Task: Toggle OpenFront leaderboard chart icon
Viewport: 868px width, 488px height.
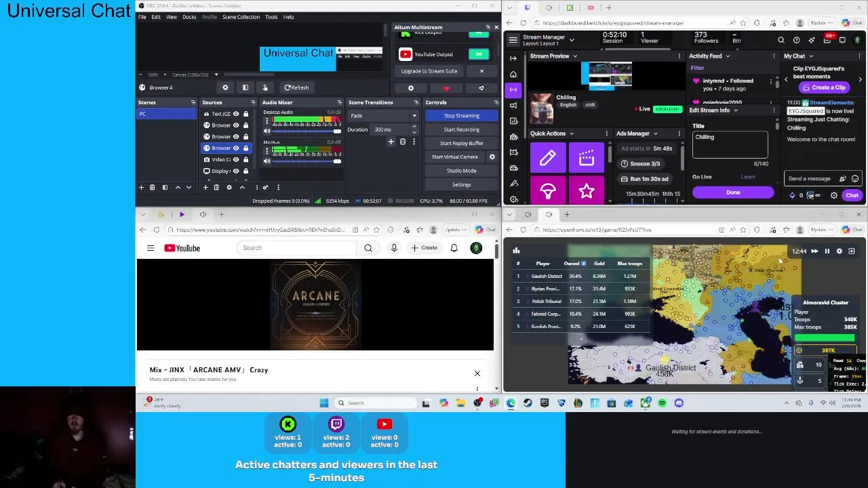Action: 516,251
